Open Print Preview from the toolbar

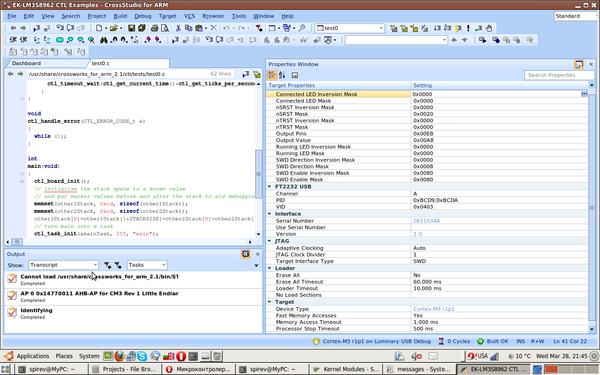point(165,28)
